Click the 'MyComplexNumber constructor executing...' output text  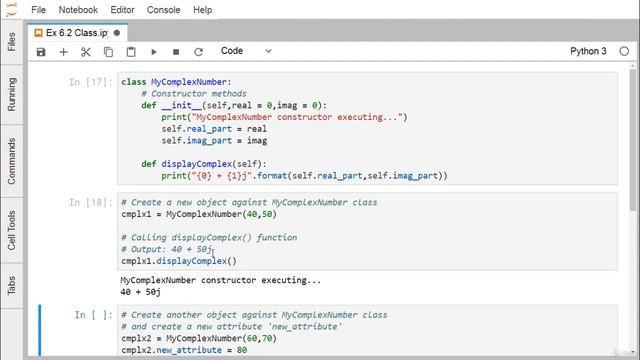220,280
